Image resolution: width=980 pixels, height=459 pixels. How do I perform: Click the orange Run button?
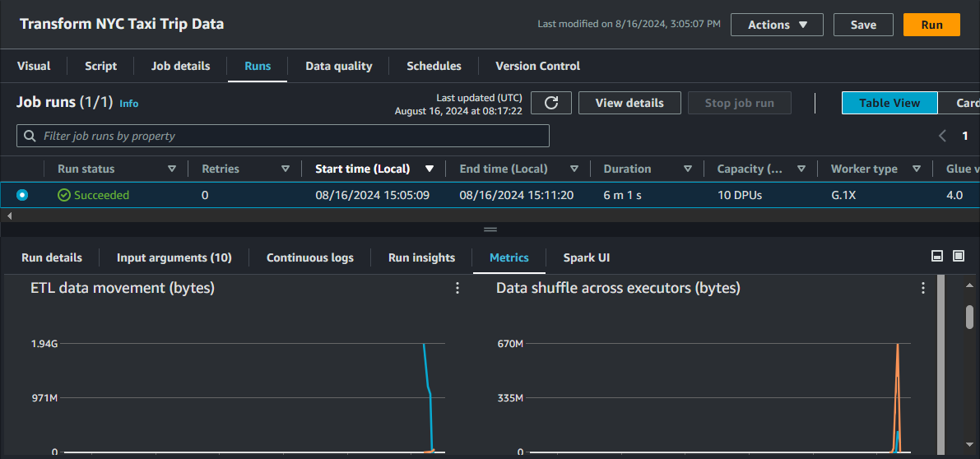(x=932, y=25)
